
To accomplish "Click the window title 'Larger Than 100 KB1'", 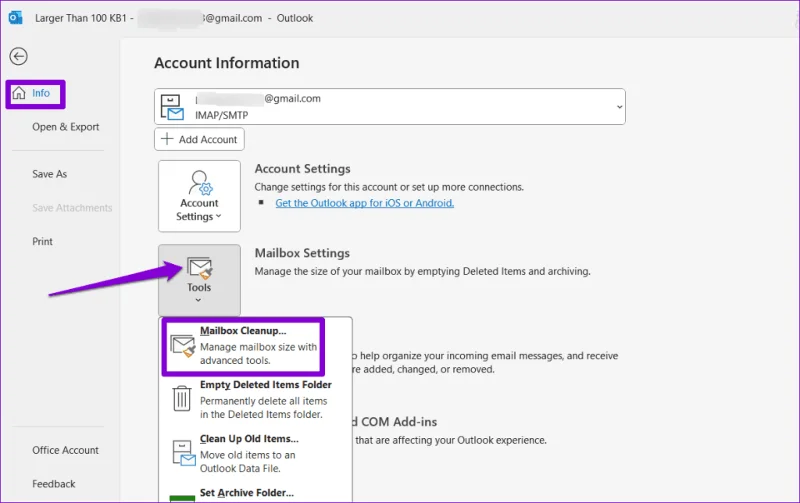I will pos(81,18).
